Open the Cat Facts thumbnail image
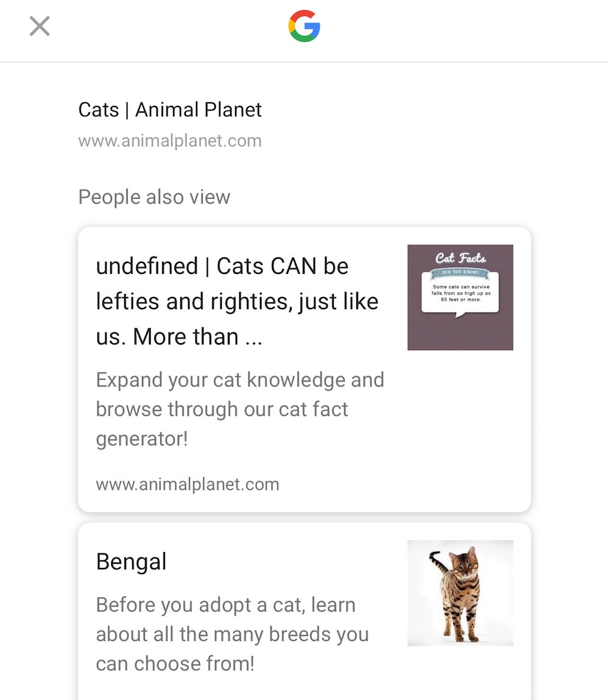 [460, 297]
